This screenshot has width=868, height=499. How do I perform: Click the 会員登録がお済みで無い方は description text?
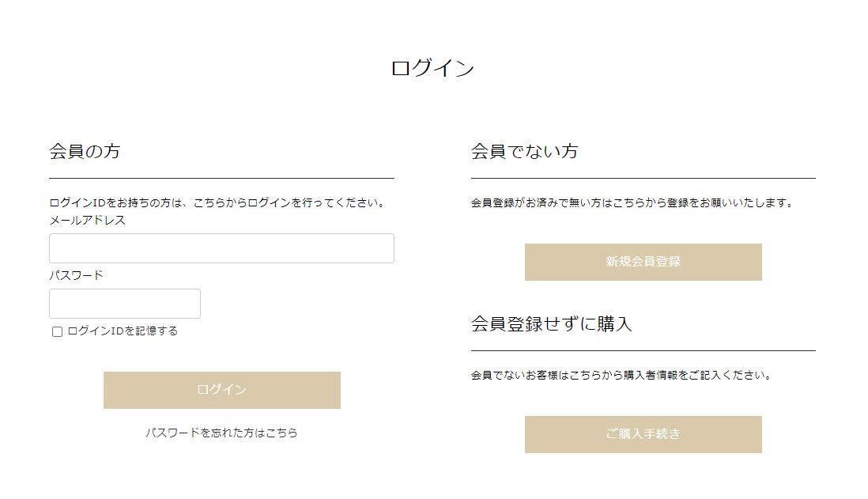(632, 203)
